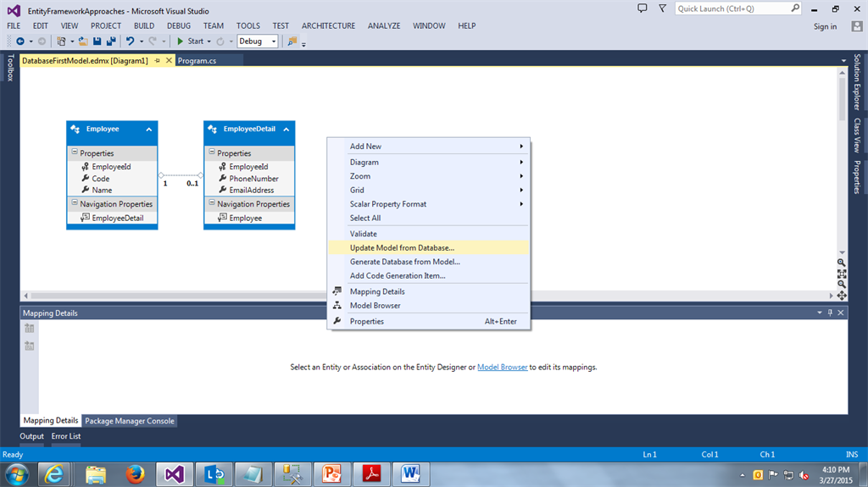Switch to the Program.cs tab
868x487 pixels.
[x=197, y=61]
